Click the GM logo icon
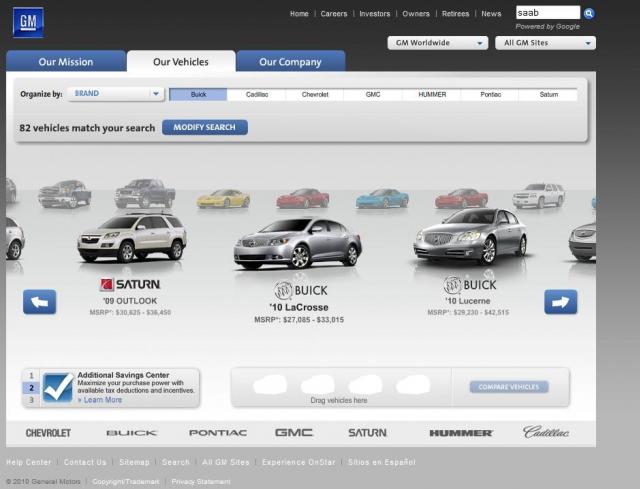 click(x=28, y=22)
